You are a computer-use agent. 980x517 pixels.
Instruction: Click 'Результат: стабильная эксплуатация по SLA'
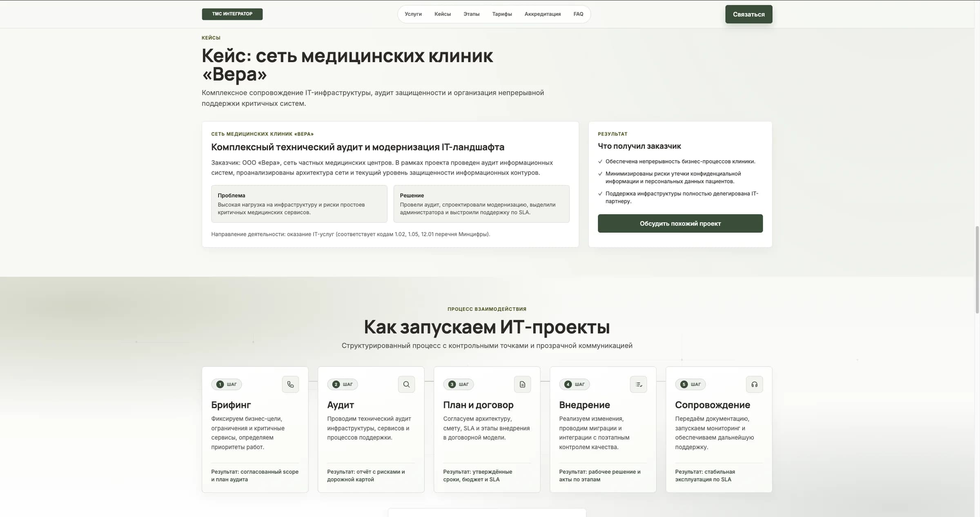click(705, 475)
